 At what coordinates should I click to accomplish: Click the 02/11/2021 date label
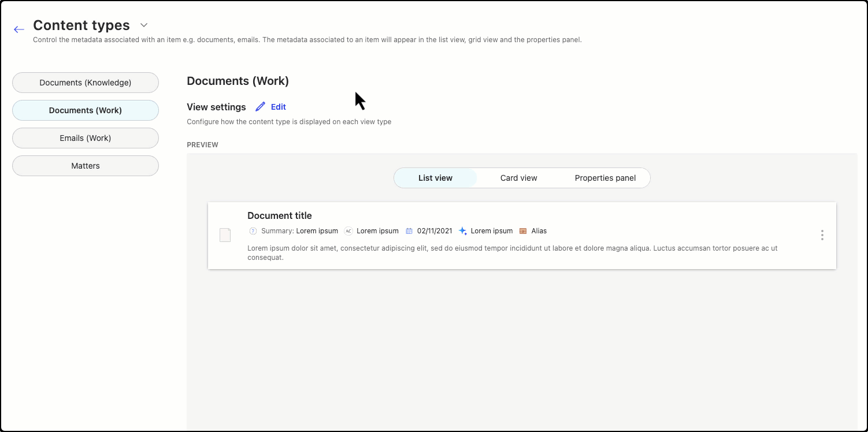(x=434, y=230)
